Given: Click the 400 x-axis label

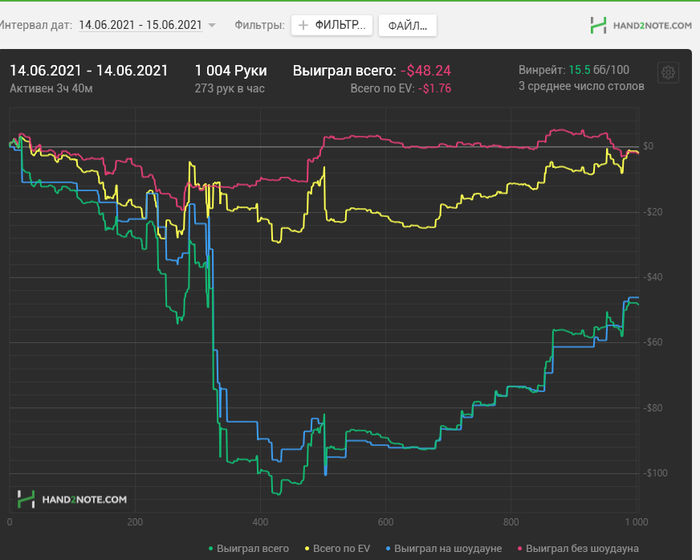Looking at the screenshot, I should pos(260,522).
